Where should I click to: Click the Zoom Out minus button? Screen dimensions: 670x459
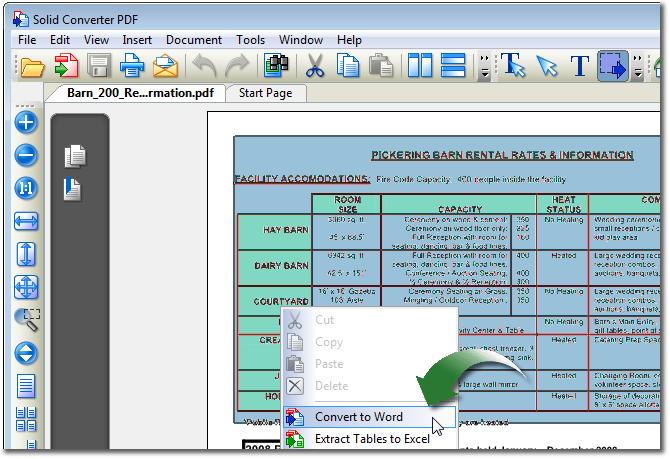pos(26,155)
